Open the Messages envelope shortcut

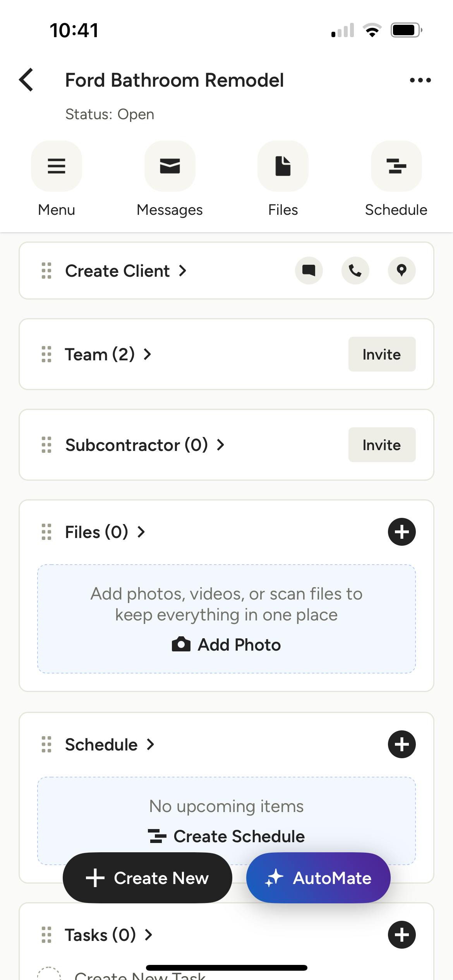(x=170, y=166)
